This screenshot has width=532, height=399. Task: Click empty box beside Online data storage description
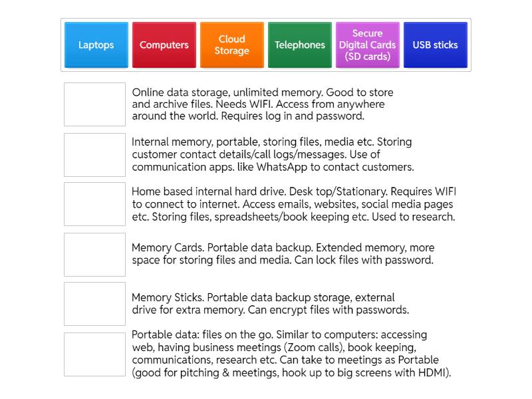tap(94, 104)
